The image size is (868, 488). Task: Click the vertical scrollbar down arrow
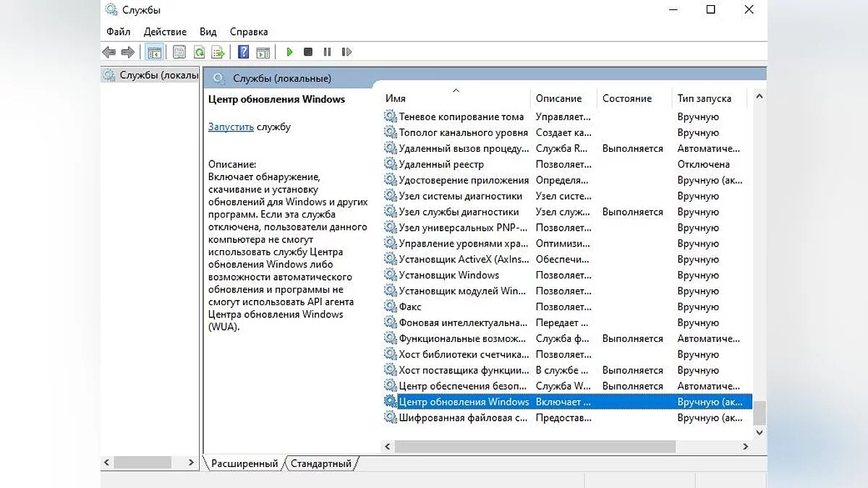[759, 432]
